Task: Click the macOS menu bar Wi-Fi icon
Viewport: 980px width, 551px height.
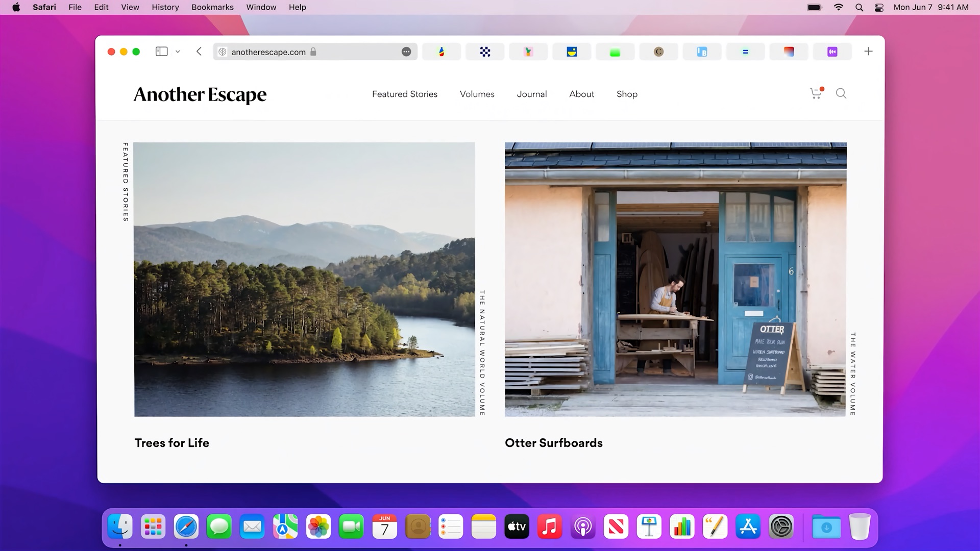Action: pyautogui.click(x=839, y=8)
